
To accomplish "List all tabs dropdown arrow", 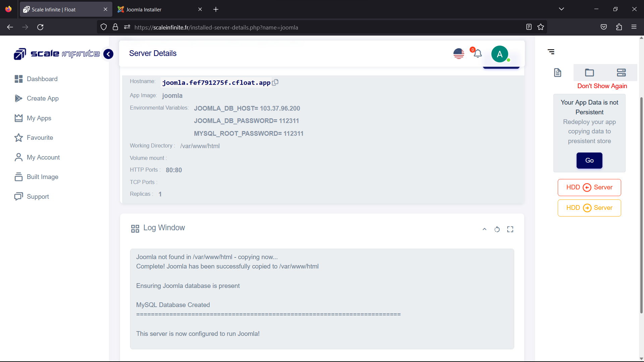I will (x=561, y=9).
